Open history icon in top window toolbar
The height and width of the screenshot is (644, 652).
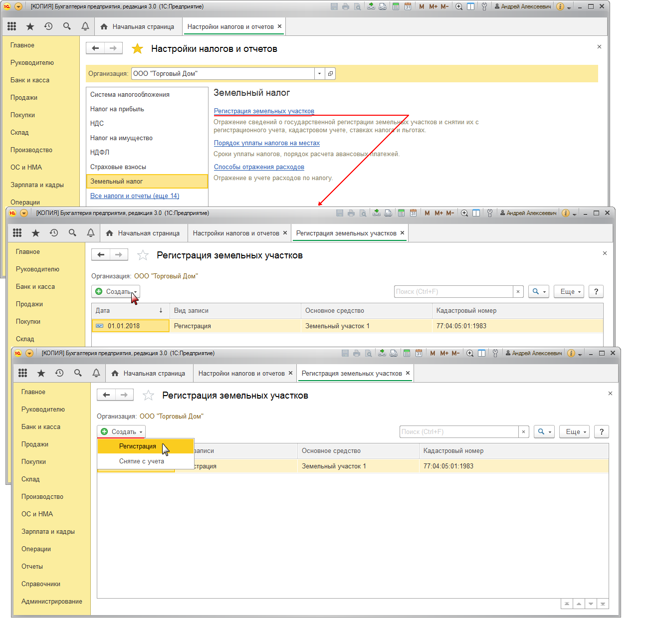click(x=48, y=26)
